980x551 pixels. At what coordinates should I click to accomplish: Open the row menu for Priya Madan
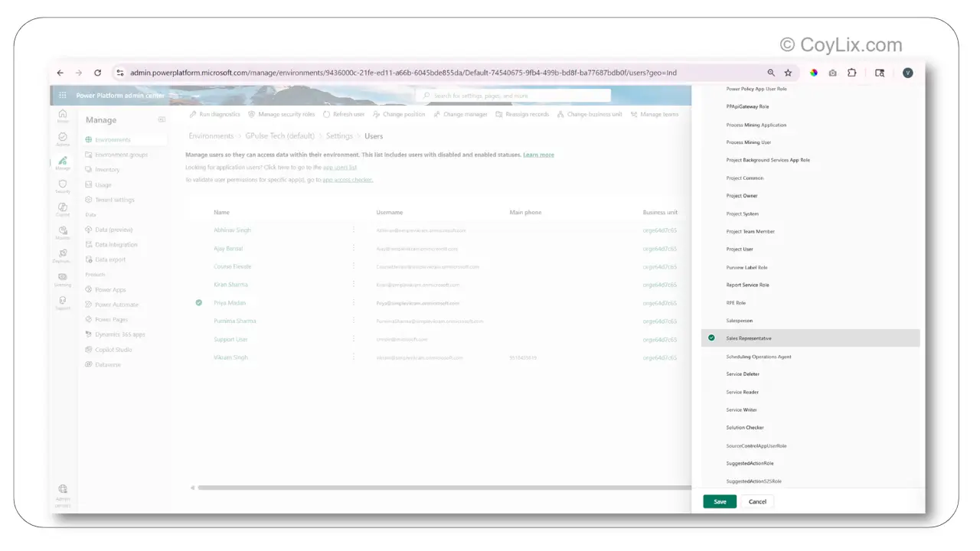tap(353, 302)
